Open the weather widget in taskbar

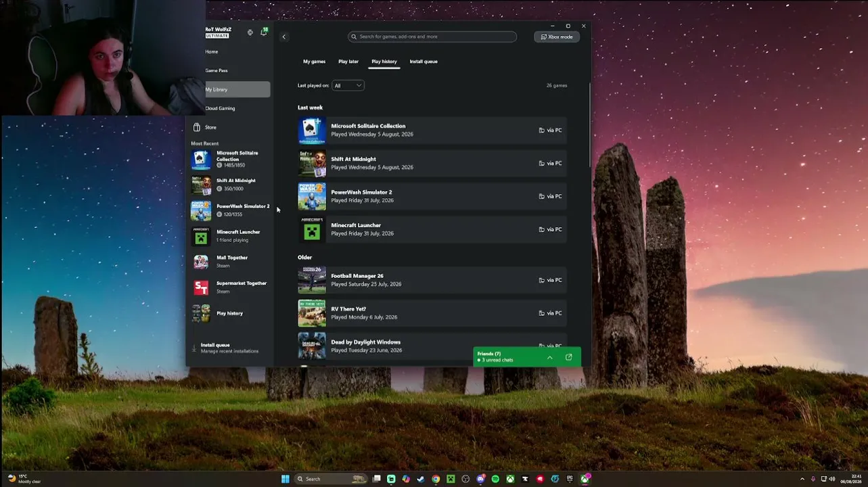(24, 479)
